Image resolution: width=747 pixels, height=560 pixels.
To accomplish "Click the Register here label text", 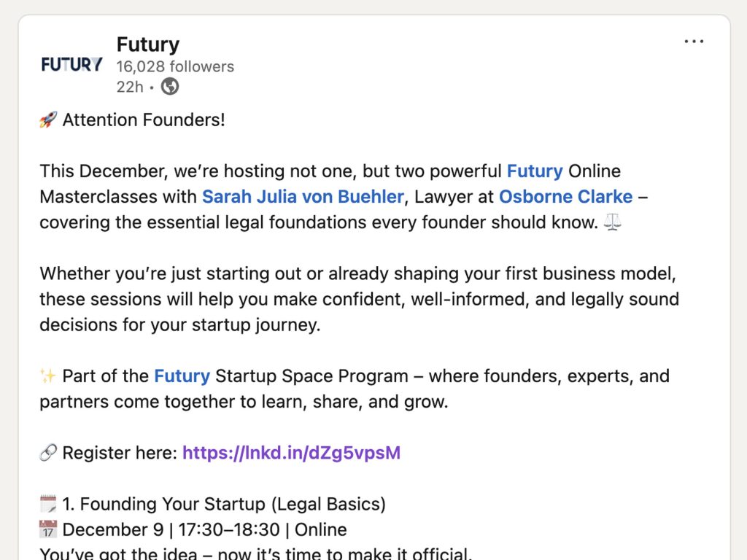I will pyautogui.click(x=117, y=453).
